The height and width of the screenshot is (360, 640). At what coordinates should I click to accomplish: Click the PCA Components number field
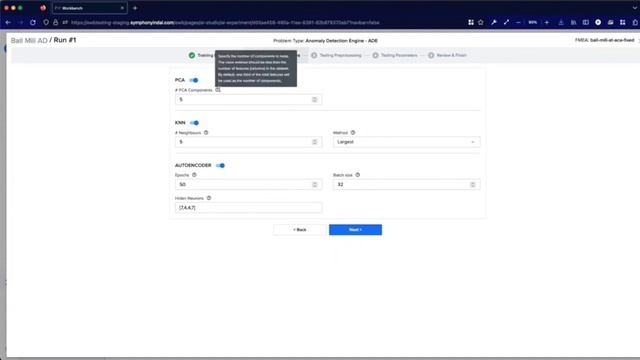pyautogui.click(x=248, y=100)
